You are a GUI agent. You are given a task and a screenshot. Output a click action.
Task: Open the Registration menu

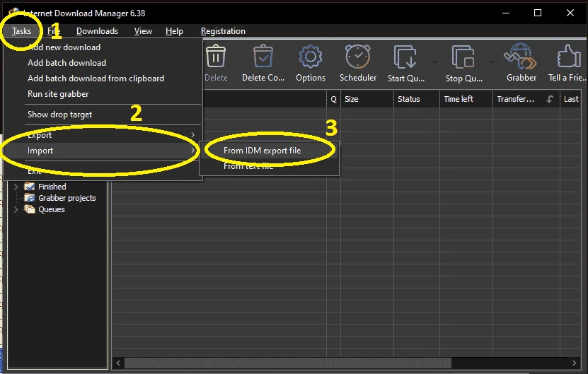tap(223, 31)
